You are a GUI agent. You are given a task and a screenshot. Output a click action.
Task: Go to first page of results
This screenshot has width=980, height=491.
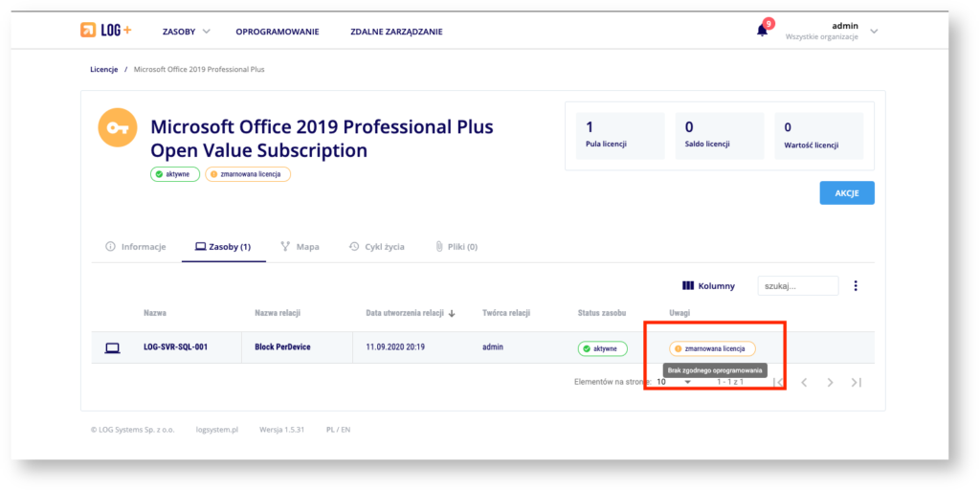click(x=778, y=382)
